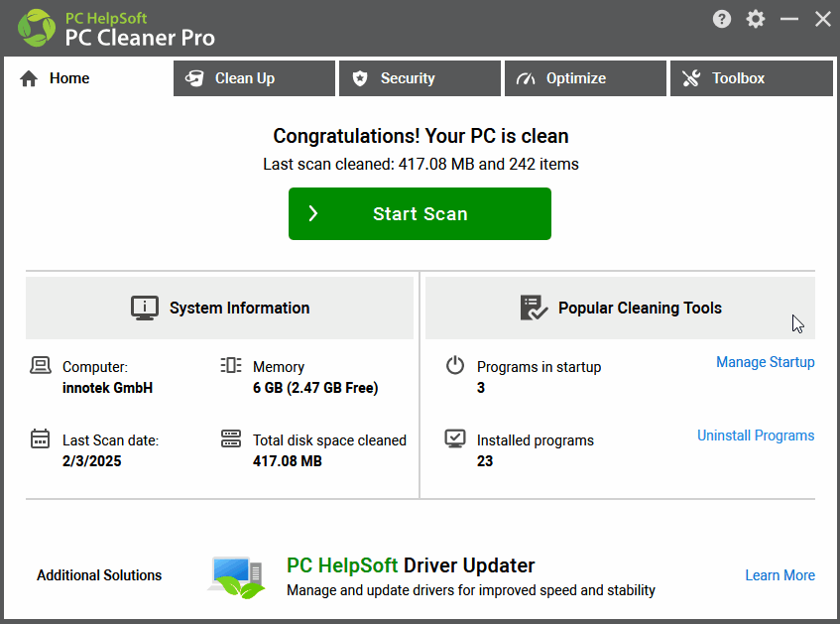Click the Security shield icon
The height and width of the screenshot is (624, 840).
point(360,78)
